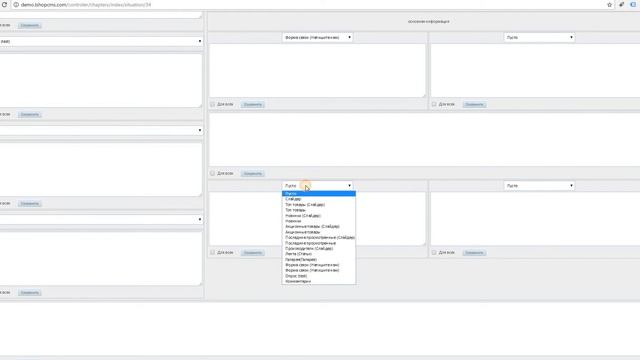Click 'Сохранить' under the lower right Пусто block
The width and height of the screenshot is (640, 360).
click(x=474, y=253)
